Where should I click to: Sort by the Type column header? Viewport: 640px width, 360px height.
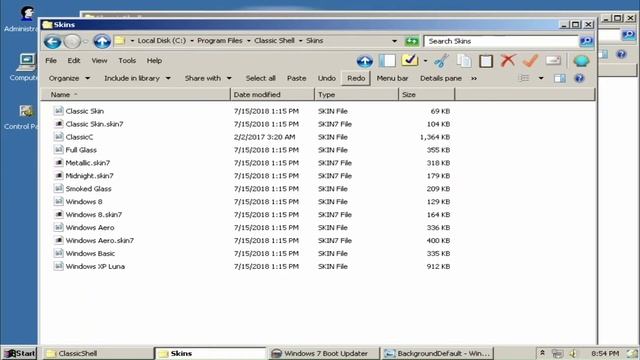click(356, 95)
